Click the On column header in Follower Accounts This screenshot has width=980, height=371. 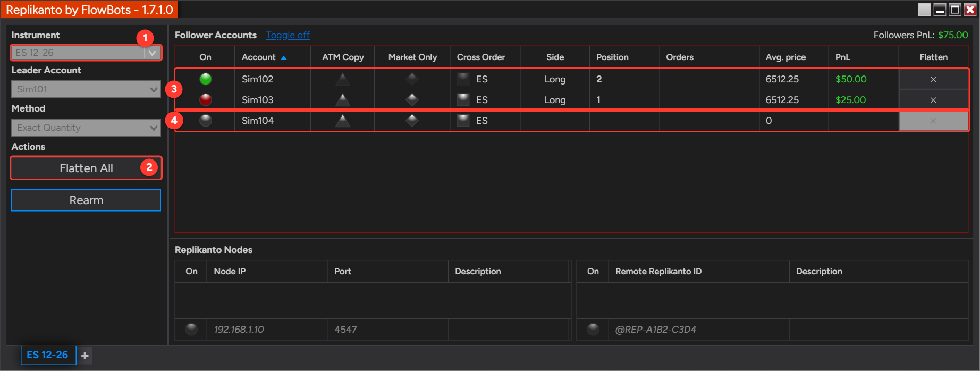(205, 57)
